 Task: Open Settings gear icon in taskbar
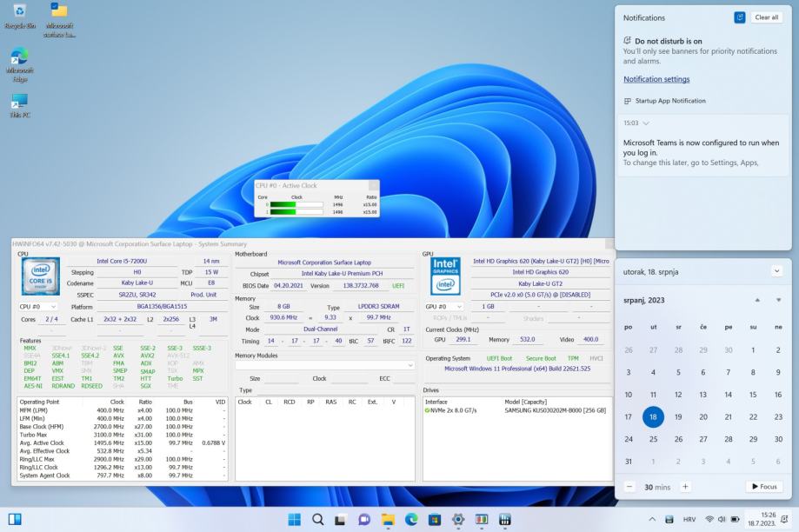coord(458,519)
